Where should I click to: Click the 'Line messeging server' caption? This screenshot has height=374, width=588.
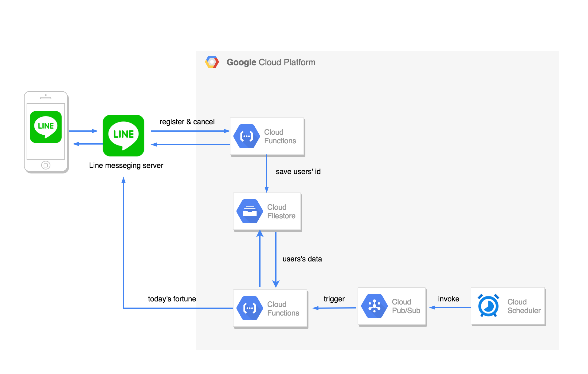pos(126,165)
